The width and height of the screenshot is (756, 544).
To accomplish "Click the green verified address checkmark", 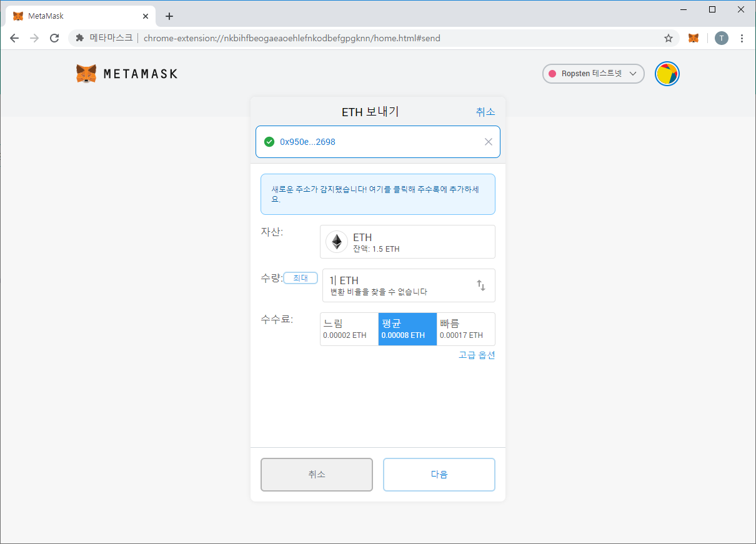I will pos(269,142).
